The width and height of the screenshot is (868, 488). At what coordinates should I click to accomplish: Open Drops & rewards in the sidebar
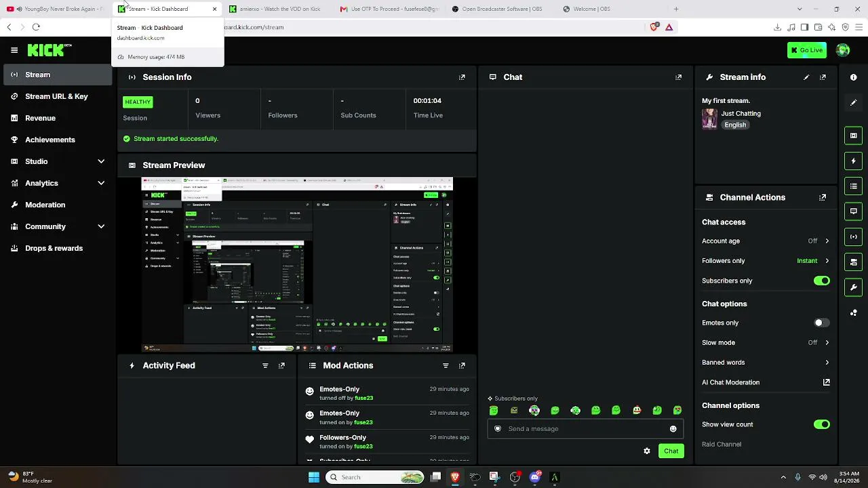(x=58, y=248)
